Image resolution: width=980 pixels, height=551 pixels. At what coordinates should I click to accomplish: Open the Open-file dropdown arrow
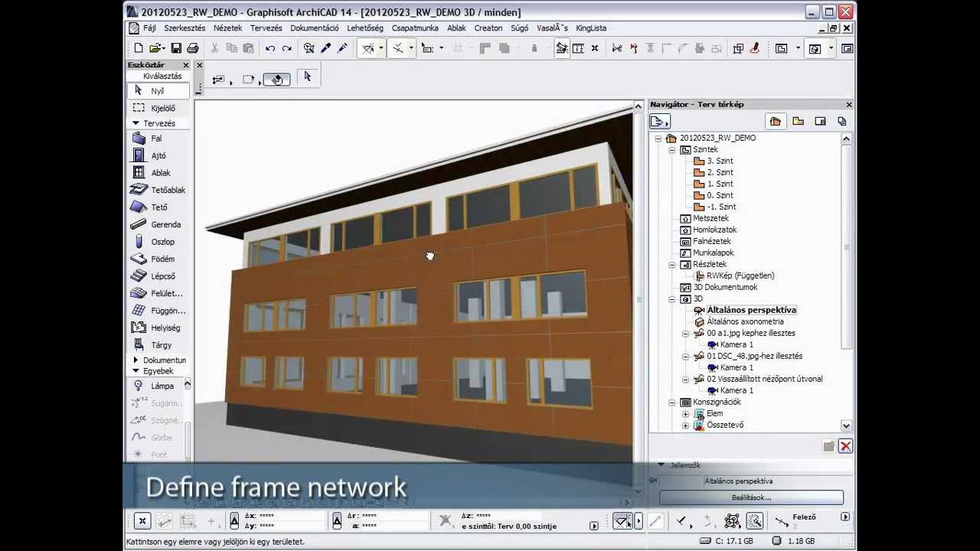coord(164,48)
